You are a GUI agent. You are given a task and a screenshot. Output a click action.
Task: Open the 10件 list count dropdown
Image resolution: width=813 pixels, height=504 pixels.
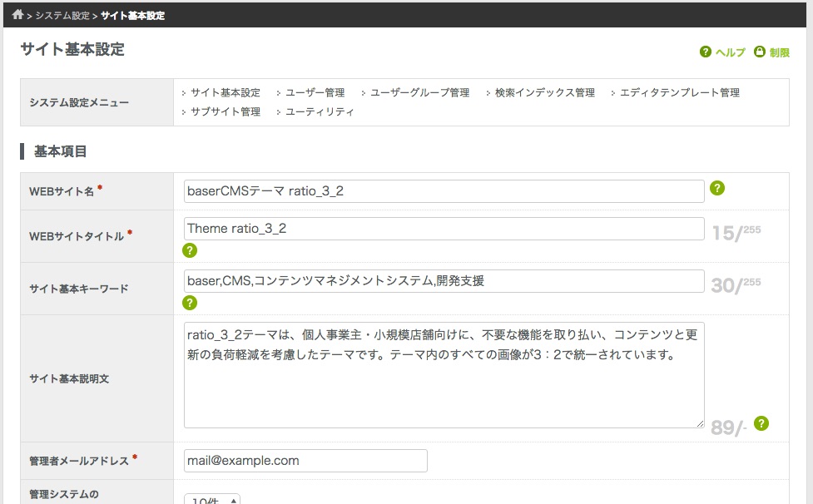(x=212, y=499)
